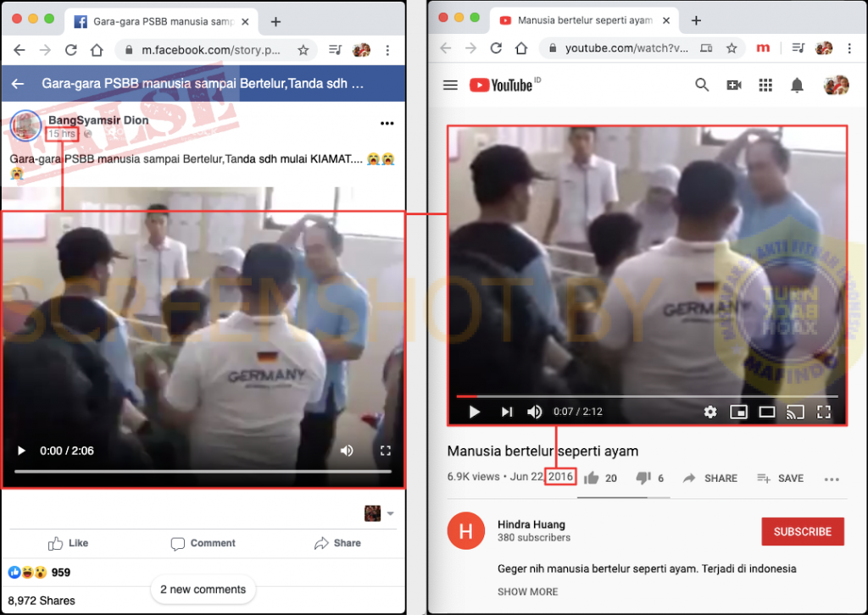The width and height of the screenshot is (868, 615).
Task: Bookmark the YouTube page with the star
Action: pos(732,48)
